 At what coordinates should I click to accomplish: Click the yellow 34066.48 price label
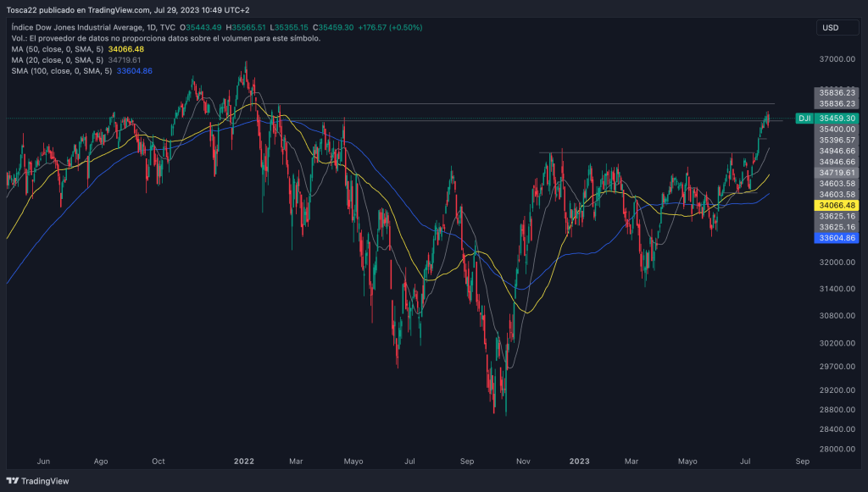(x=837, y=205)
